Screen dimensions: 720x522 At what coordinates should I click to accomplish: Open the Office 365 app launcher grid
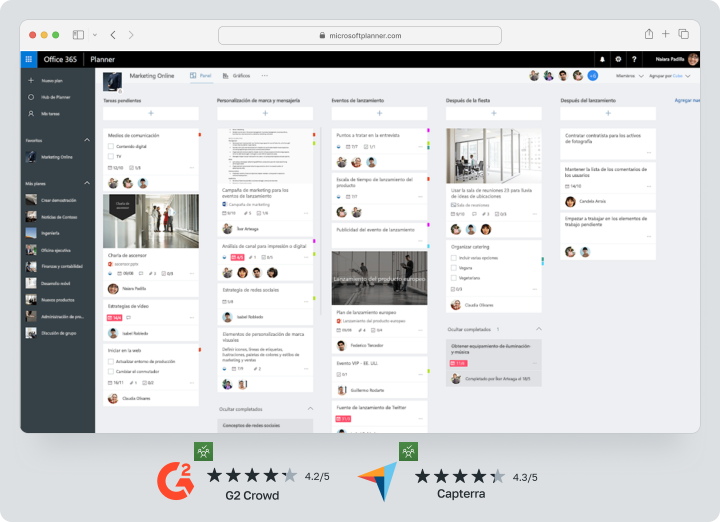28,59
